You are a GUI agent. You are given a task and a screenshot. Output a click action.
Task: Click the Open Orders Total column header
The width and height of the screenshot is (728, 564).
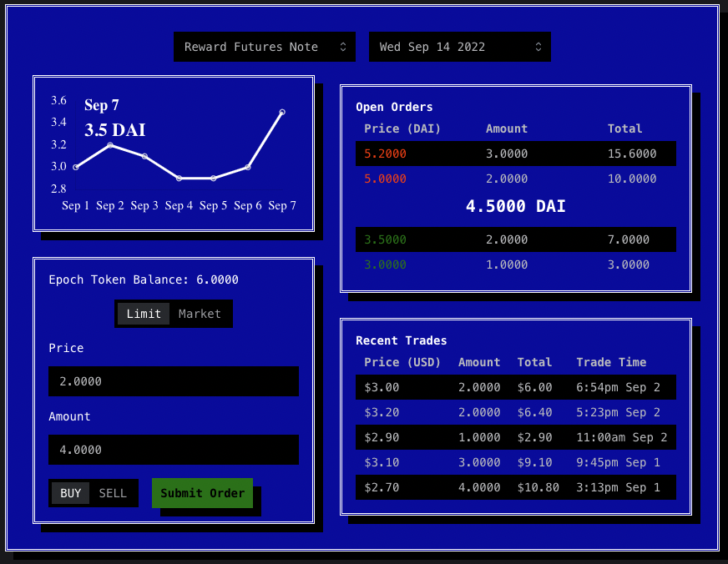coord(625,128)
